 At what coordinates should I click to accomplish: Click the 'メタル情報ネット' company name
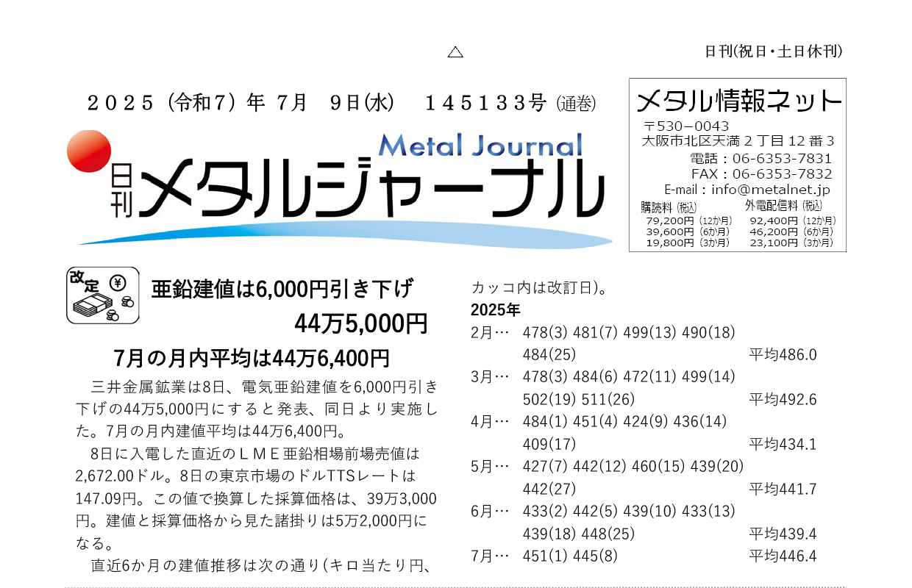[738, 101]
